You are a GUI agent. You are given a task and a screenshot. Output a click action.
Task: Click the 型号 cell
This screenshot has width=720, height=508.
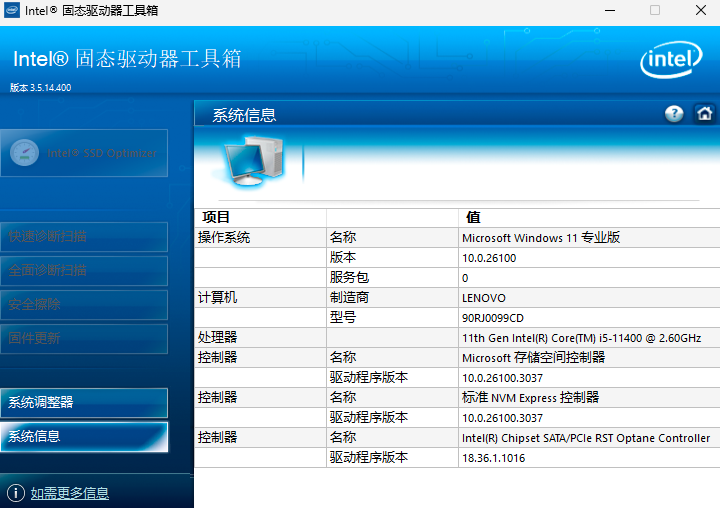pyautogui.click(x=343, y=317)
